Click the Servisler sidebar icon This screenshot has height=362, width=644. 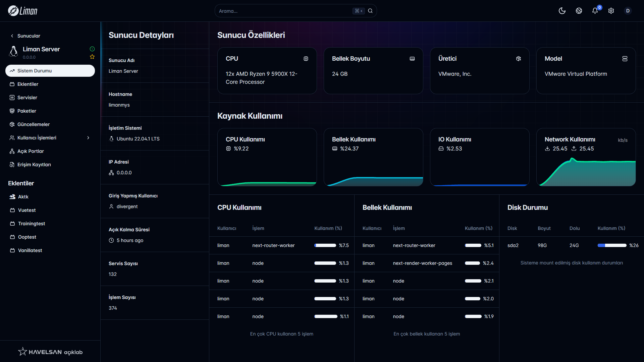(12, 97)
